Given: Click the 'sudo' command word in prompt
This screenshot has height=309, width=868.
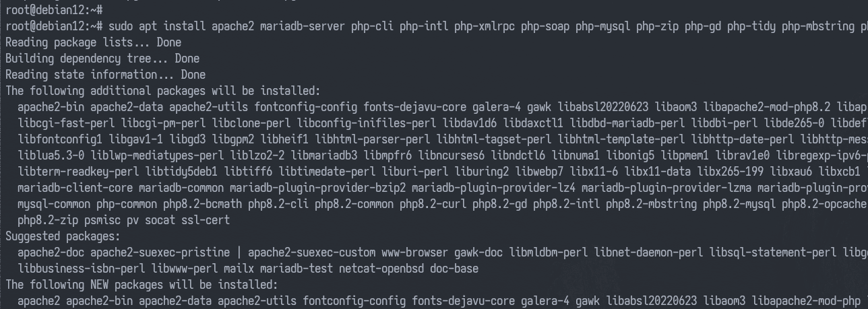Looking at the screenshot, I should pos(121,26).
